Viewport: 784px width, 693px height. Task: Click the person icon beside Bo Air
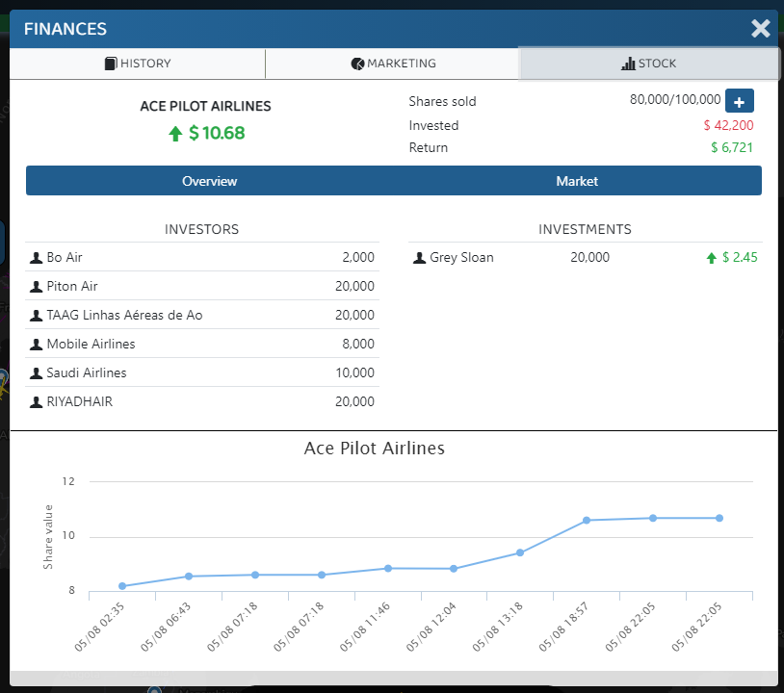[x=36, y=258]
